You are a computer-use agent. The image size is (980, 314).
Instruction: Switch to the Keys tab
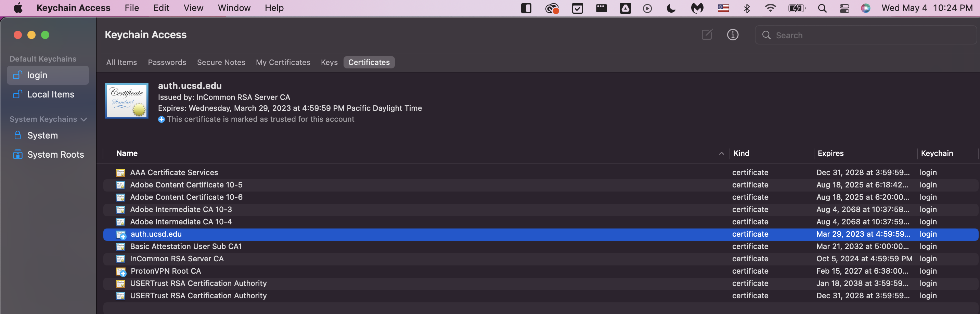pos(329,62)
